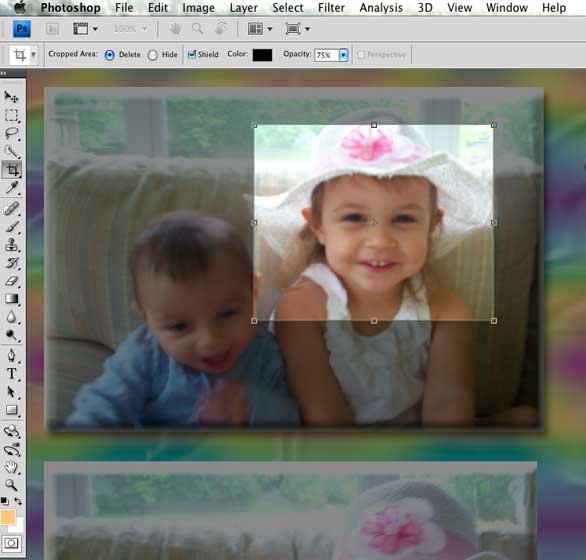This screenshot has height=560, width=586.
Task: Select the Eraser tool
Action: [11, 281]
